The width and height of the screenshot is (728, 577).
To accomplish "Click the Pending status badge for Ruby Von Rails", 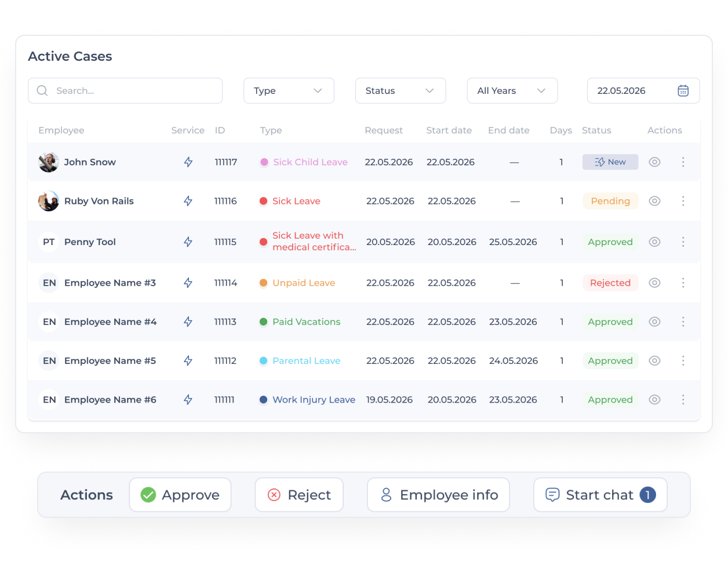I will [610, 201].
